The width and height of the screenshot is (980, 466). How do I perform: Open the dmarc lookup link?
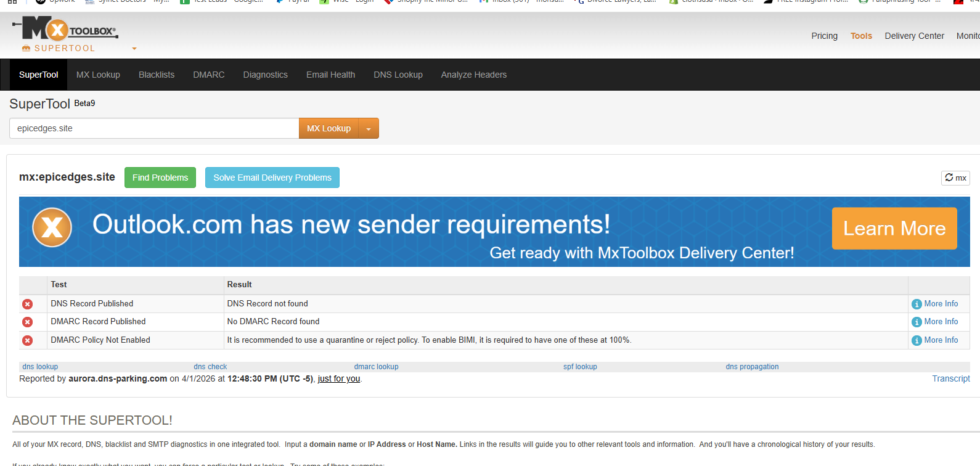(376, 367)
